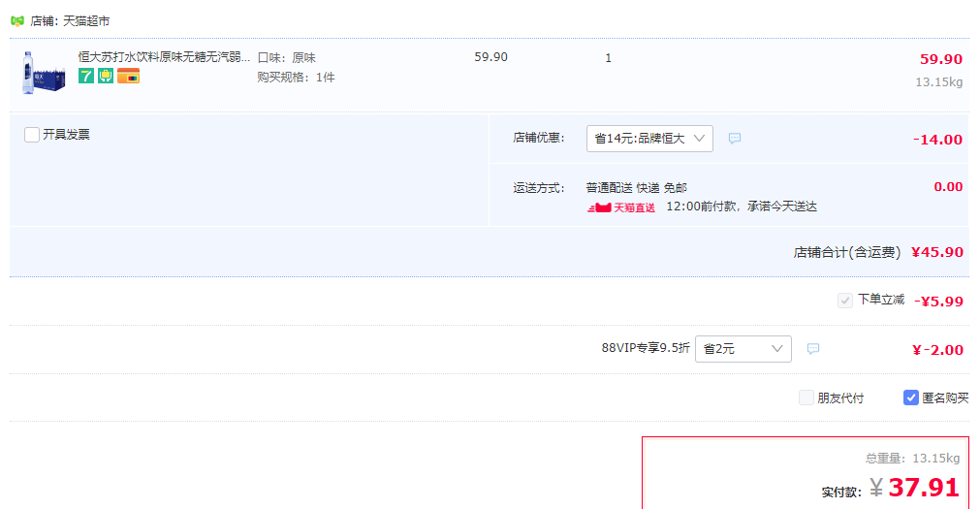This screenshot has width=980, height=509.
Task: Open the soda water product thumbnail
Action: coord(44,73)
